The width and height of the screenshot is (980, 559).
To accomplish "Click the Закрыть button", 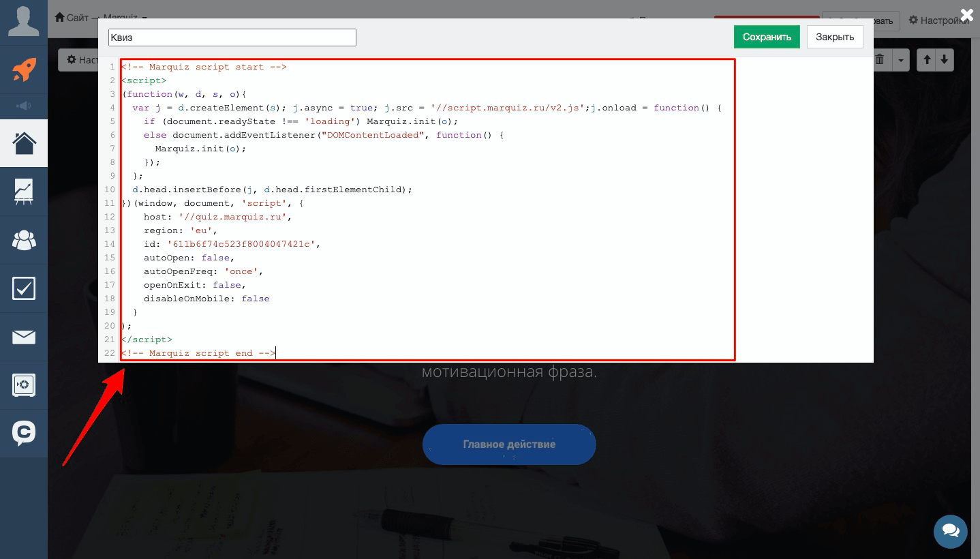I will click(835, 37).
